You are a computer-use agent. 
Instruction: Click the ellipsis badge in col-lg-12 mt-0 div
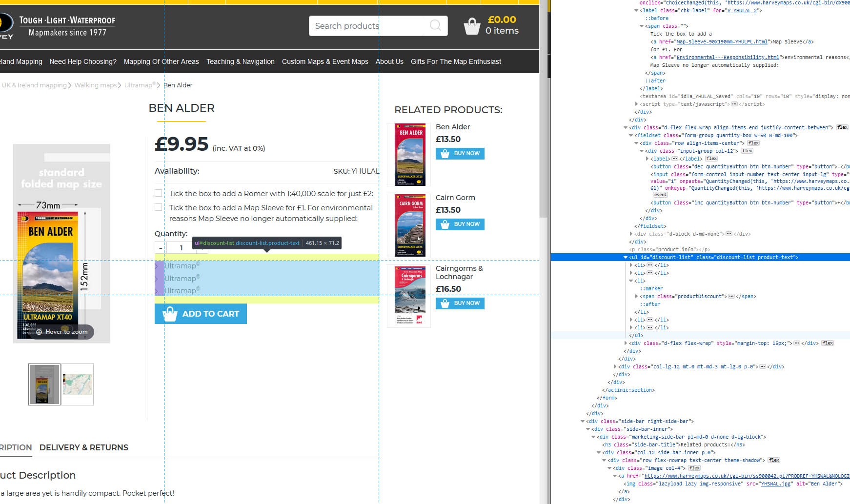(x=763, y=366)
